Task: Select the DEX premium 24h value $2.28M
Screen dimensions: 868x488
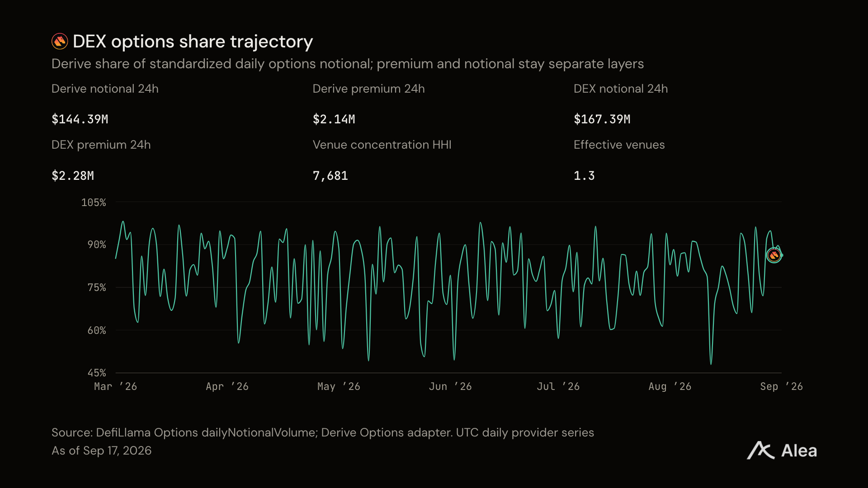Action: click(x=73, y=176)
